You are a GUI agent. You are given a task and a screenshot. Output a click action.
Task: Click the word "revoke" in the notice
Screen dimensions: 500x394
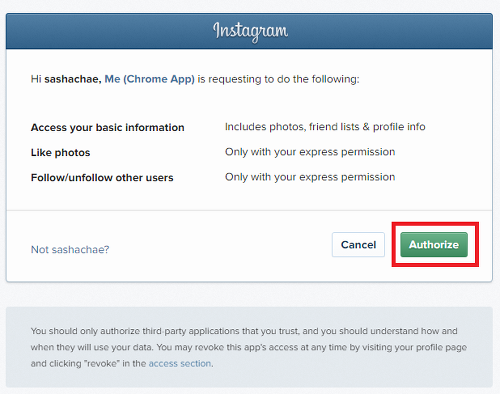(102, 363)
